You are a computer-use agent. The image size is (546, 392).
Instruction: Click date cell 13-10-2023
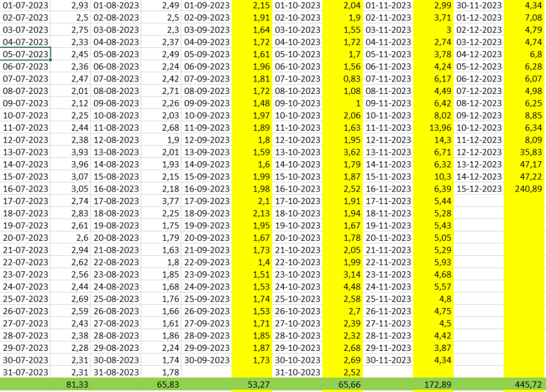[x=298, y=152]
